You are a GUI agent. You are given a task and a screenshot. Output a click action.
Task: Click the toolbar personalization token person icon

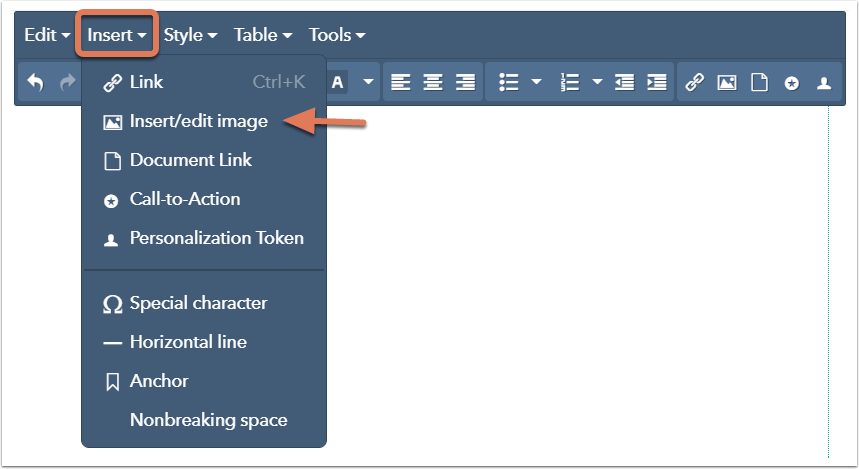(824, 83)
